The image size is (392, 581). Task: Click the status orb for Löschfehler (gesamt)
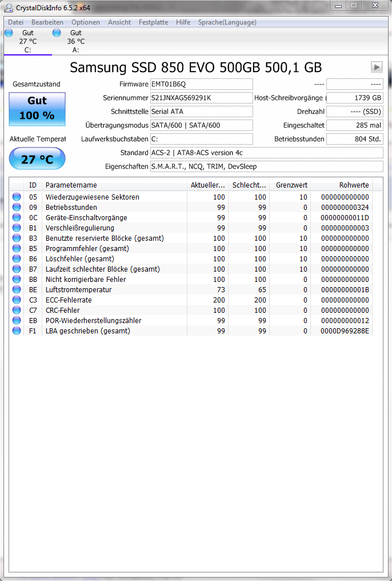tap(17, 258)
